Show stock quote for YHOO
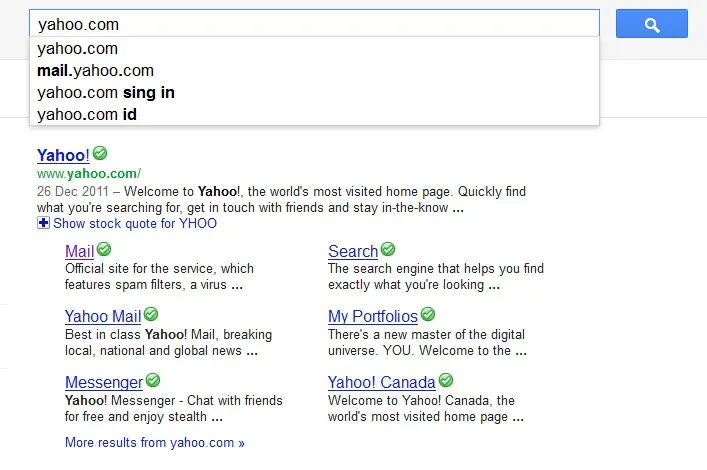 pyautogui.click(x=135, y=223)
